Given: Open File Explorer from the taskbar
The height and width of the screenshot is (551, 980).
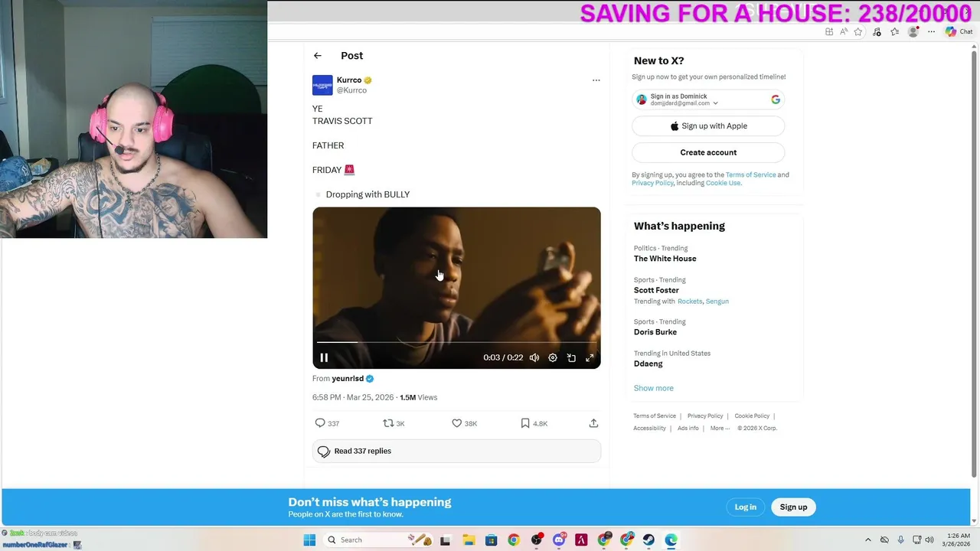Looking at the screenshot, I should tap(469, 540).
